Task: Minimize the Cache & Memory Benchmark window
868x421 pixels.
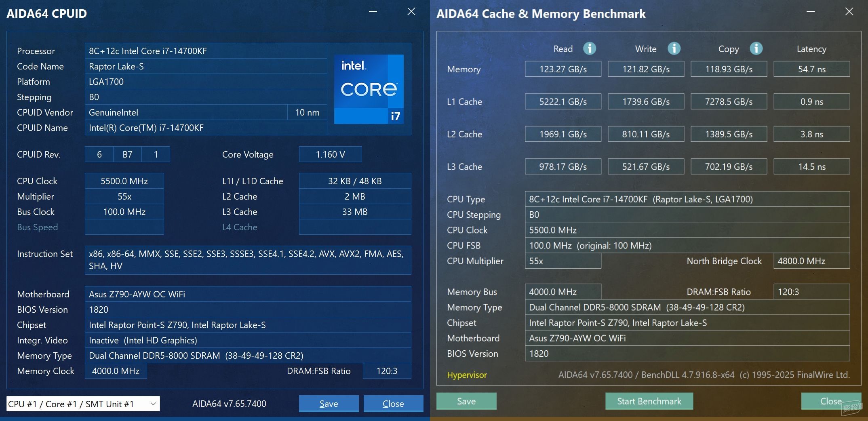Action: click(x=811, y=12)
